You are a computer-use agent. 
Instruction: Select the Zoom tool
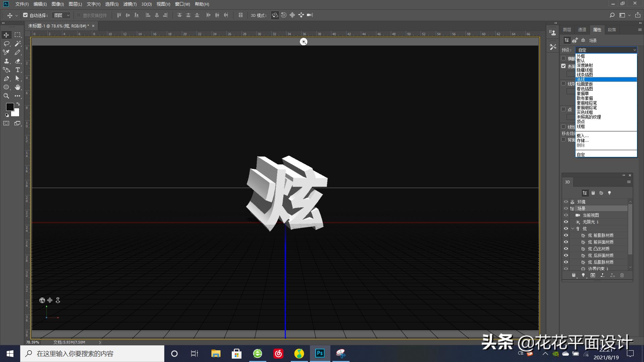pyautogui.click(x=6, y=96)
